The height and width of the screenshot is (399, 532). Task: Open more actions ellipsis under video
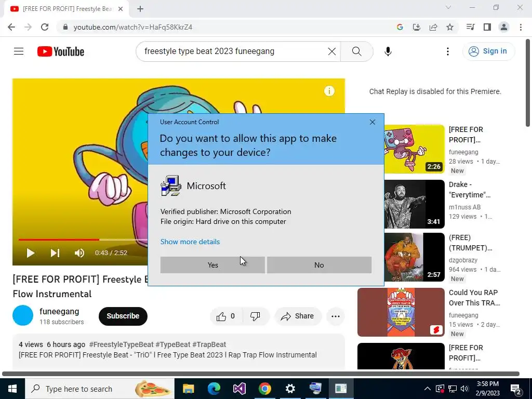coord(336,316)
